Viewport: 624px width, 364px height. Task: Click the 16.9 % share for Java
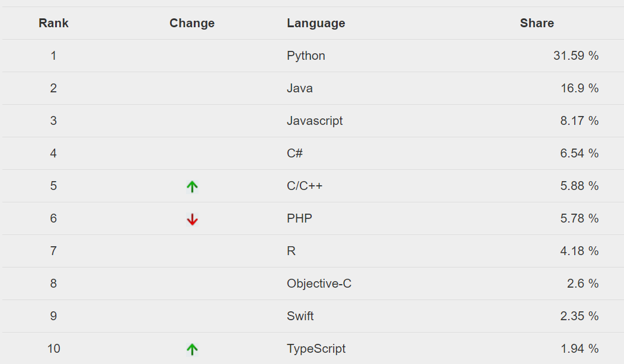[x=580, y=88]
